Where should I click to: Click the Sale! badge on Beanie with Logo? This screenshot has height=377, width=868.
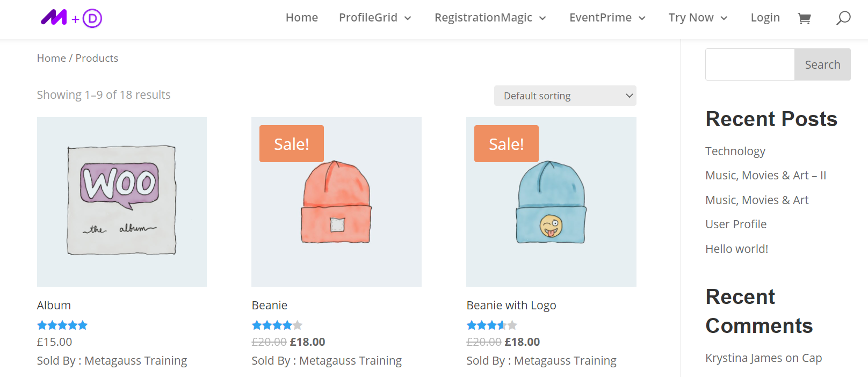click(x=505, y=143)
